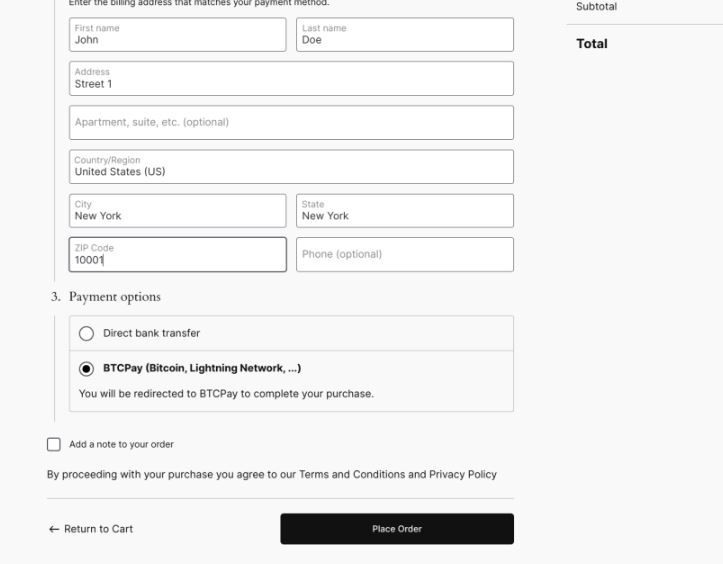Focus the First name field
The width and height of the screenshot is (723, 564).
click(178, 35)
